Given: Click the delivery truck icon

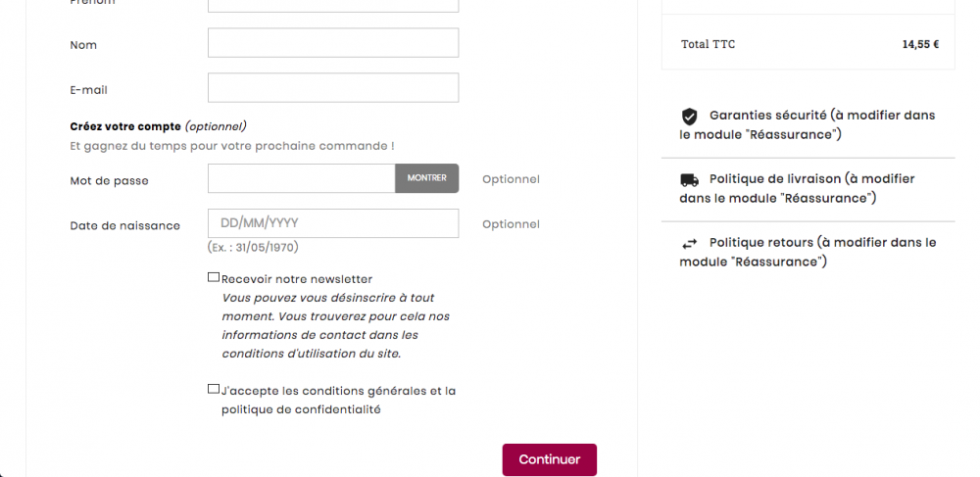Looking at the screenshot, I should click(x=689, y=179).
